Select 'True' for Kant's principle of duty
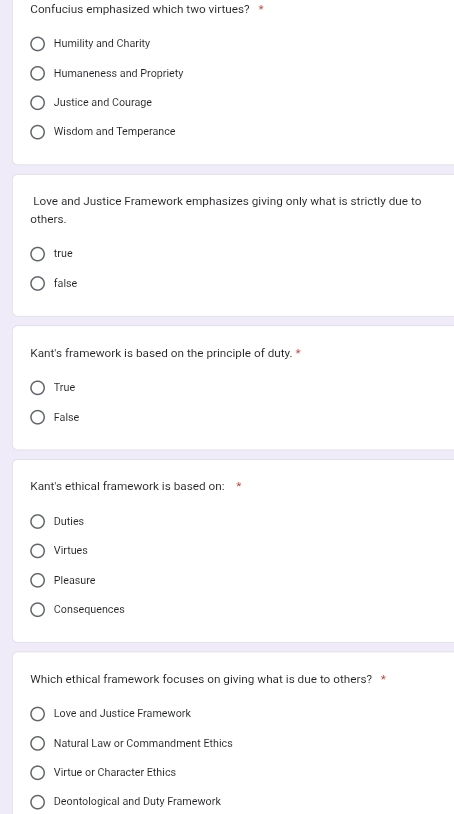This screenshot has height=814, width=454. click(x=37, y=388)
